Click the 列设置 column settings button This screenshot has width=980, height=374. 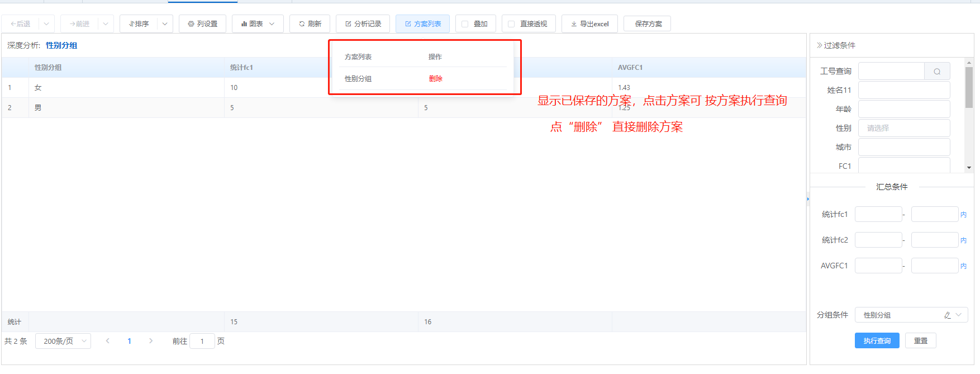coord(202,24)
